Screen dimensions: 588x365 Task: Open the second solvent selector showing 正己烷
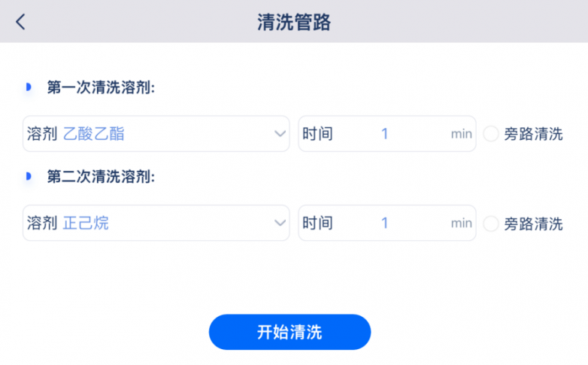(156, 223)
